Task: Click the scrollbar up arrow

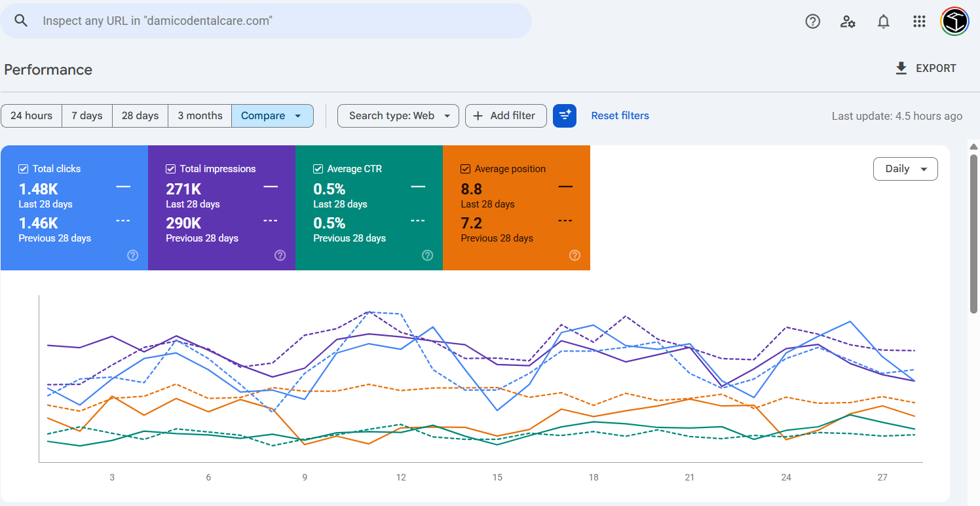Action: pyautogui.click(x=973, y=146)
